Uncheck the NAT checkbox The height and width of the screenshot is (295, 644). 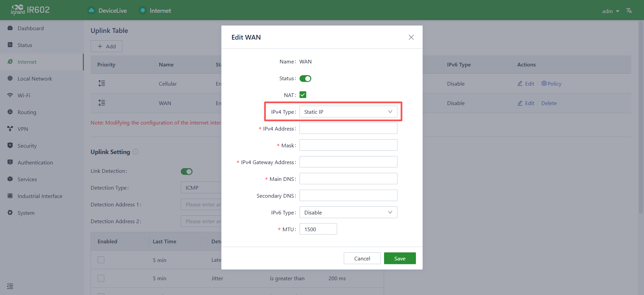point(303,95)
